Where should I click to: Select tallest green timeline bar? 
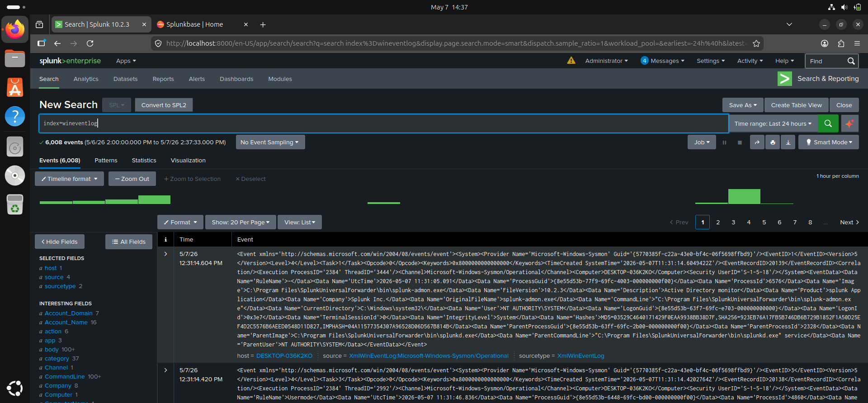744,197
